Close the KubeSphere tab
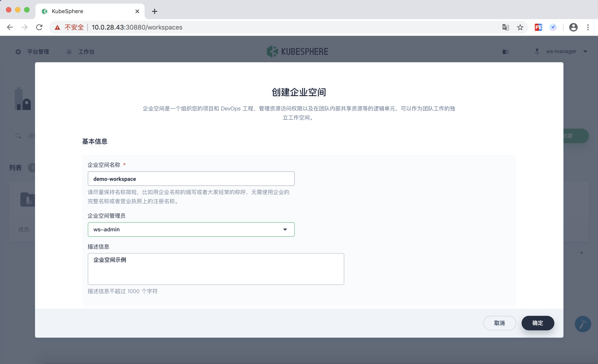 click(137, 11)
